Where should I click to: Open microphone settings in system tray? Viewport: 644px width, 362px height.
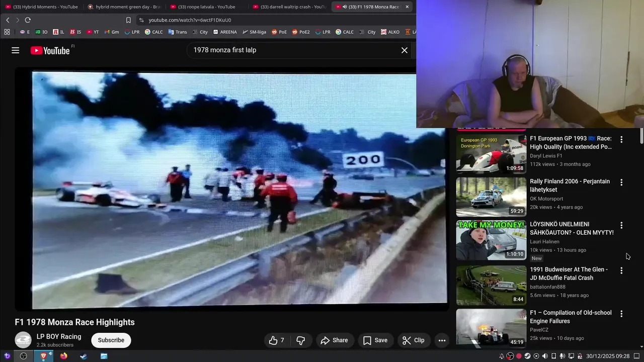point(562,356)
